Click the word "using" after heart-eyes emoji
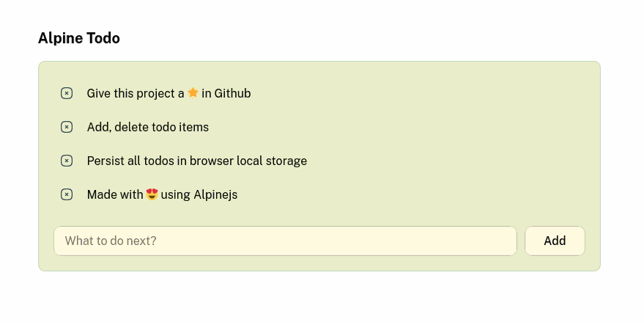The height and width of the screenshot is (322, 644). [x=175, y=195]
